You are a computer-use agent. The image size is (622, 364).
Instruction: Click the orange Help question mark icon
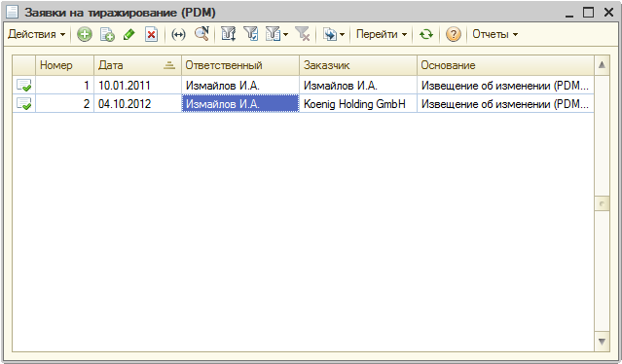coord(453,34)
